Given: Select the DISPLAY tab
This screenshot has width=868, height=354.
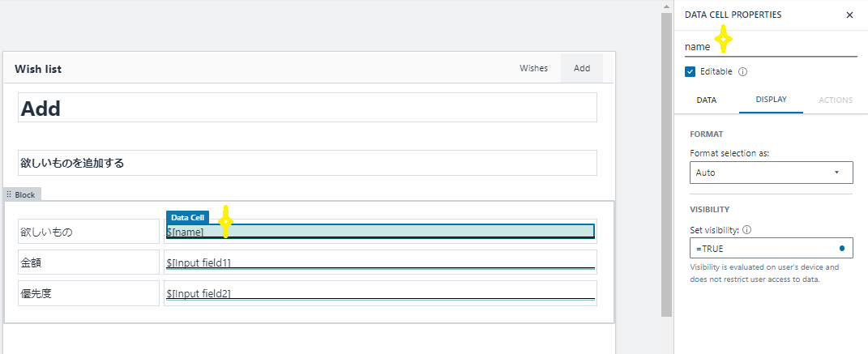Looking at the screenshot, I should [x=771, y=100].
